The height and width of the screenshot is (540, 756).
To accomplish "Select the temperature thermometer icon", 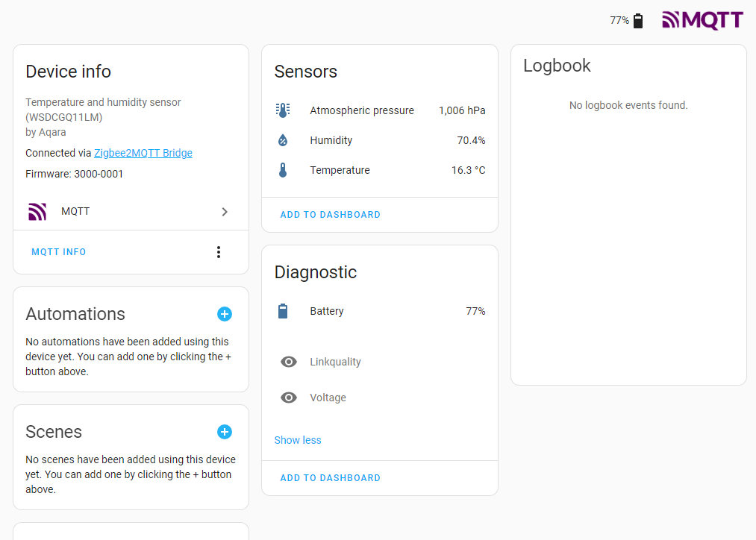I will (283, 169).
